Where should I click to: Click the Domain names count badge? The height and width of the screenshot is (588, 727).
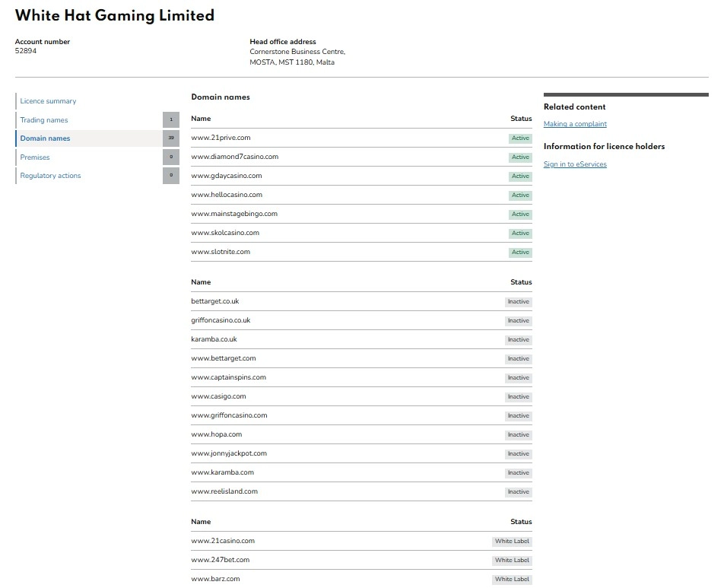coord(171,138)
